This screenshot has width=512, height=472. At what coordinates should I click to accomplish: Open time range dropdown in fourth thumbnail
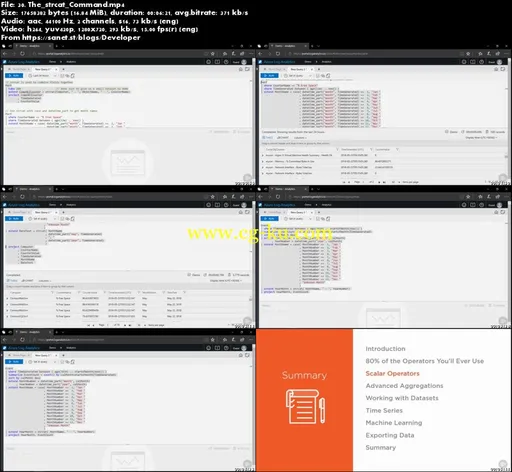pos(298,219)
